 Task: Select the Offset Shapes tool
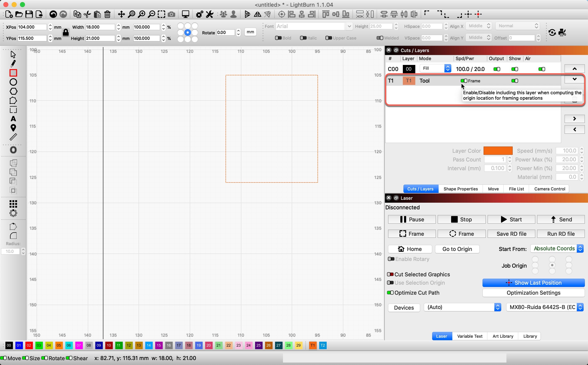(13, 150)
